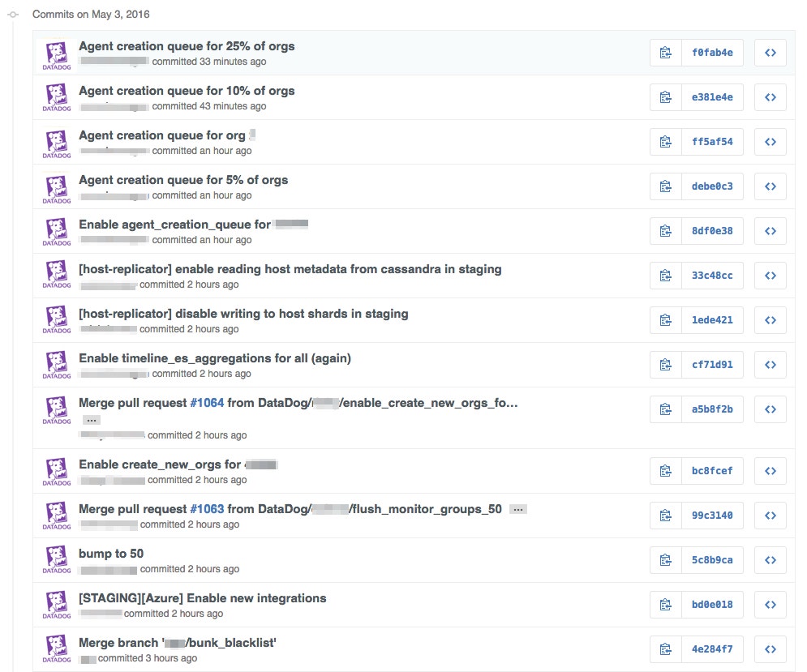The image size is (807, 672).
Task: View commit e381e4e details
Action: 712,96
